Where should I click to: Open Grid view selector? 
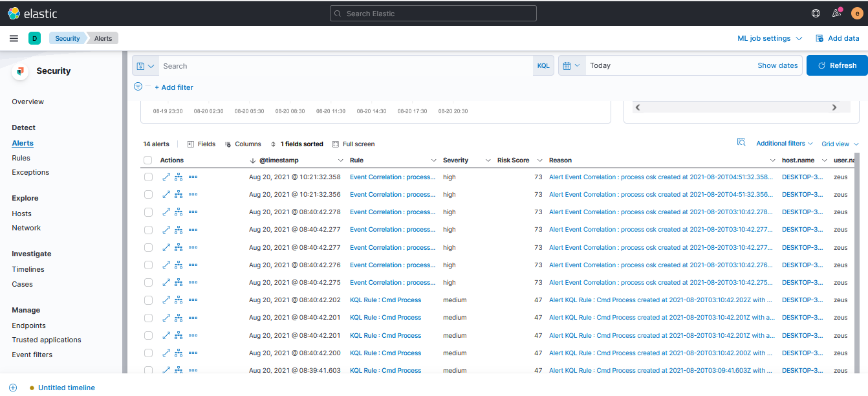840,144
